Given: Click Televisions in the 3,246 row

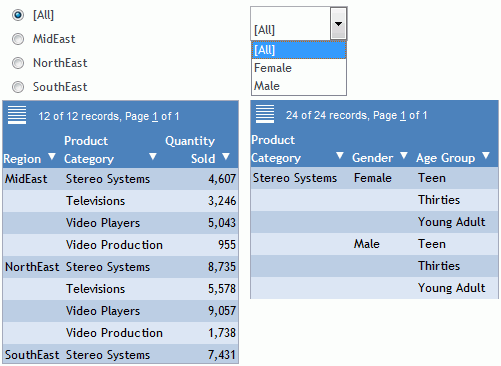Looking at the screenshot, I should (x=96, y=201).
